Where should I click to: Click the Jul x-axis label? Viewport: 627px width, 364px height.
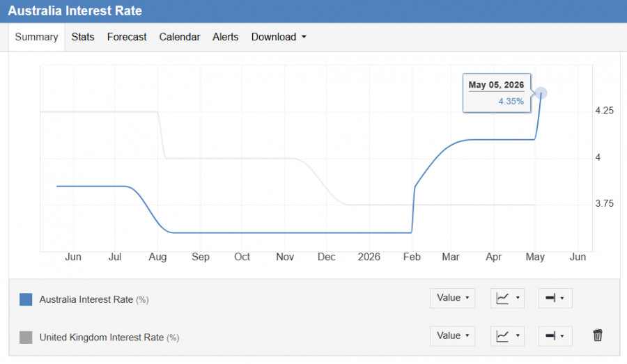click(115, 257)
